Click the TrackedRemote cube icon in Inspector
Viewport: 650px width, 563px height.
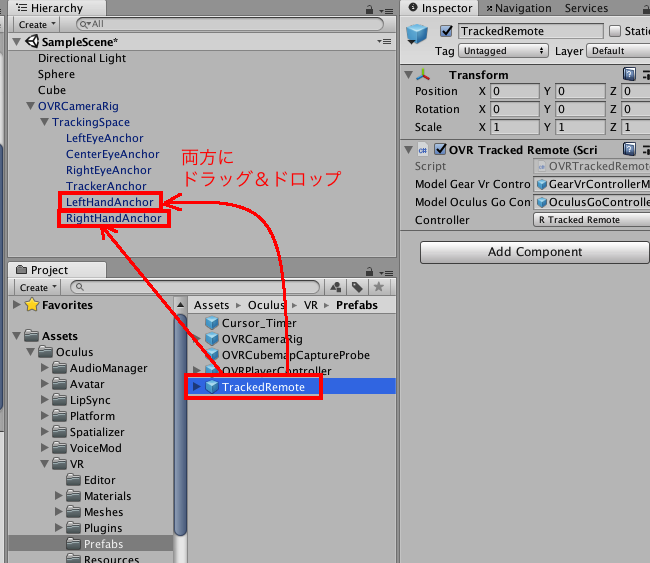[x=417, y=33]
